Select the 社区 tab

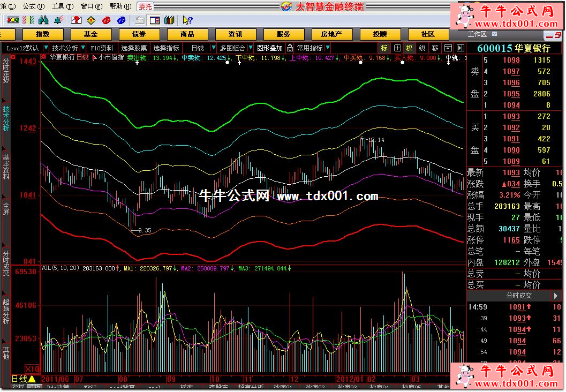click(x=428, y=34)
